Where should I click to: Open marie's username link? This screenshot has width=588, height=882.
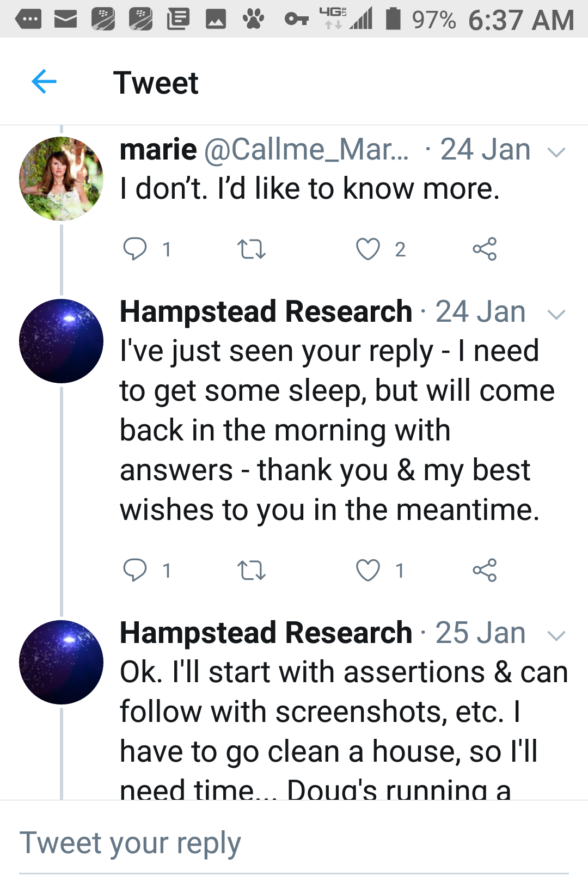point(306,149)
